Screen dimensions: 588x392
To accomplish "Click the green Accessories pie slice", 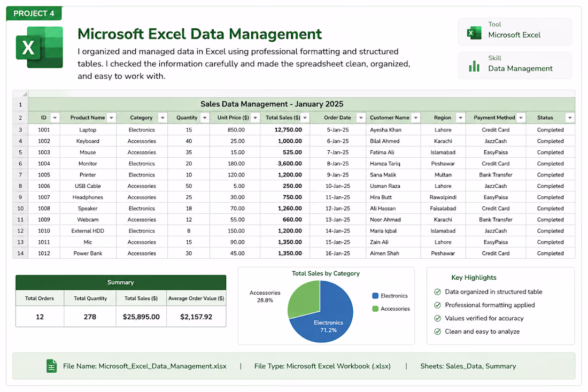I will coord(306,300).
